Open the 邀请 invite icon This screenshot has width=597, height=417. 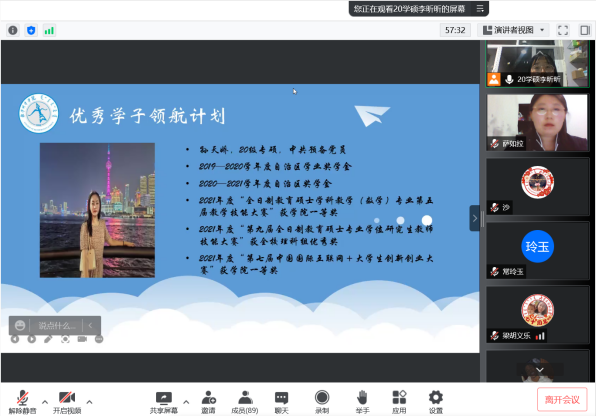point(208,402)
